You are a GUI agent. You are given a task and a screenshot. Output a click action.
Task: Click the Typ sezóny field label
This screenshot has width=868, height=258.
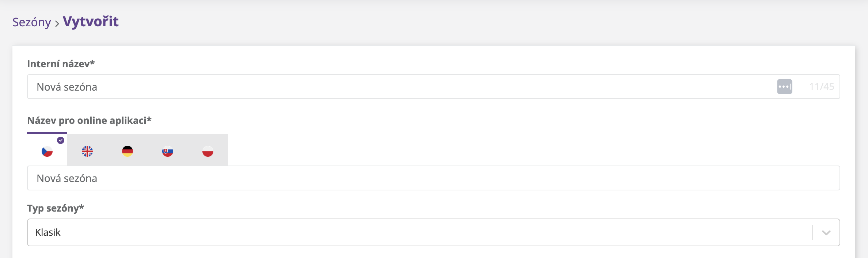[55, 208]
